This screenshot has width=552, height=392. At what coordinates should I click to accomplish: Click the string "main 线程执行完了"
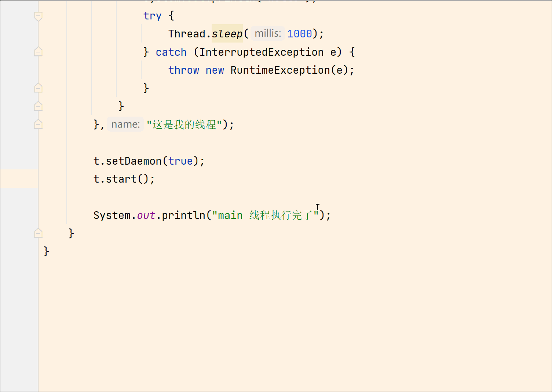point(264,215)
